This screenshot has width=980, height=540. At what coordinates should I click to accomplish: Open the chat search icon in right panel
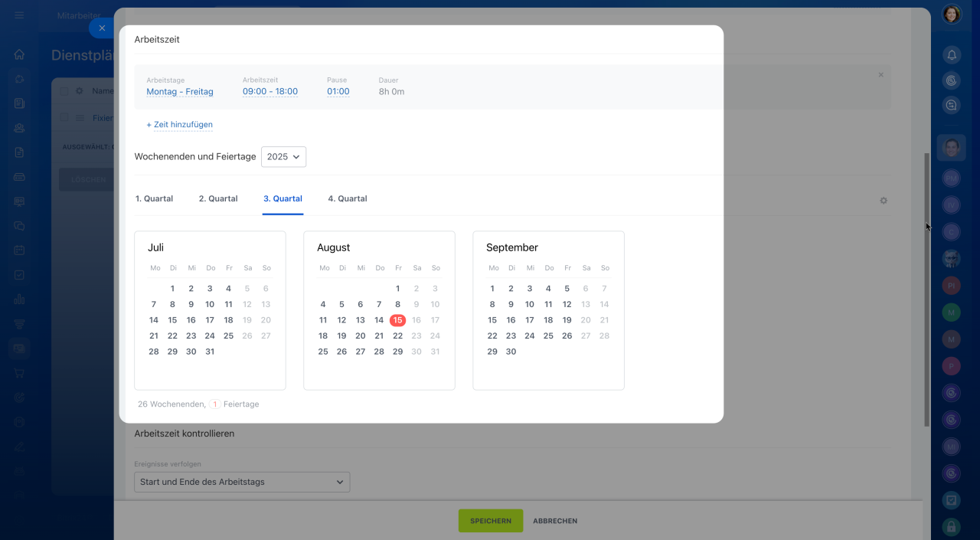click(x=952, y=106)
